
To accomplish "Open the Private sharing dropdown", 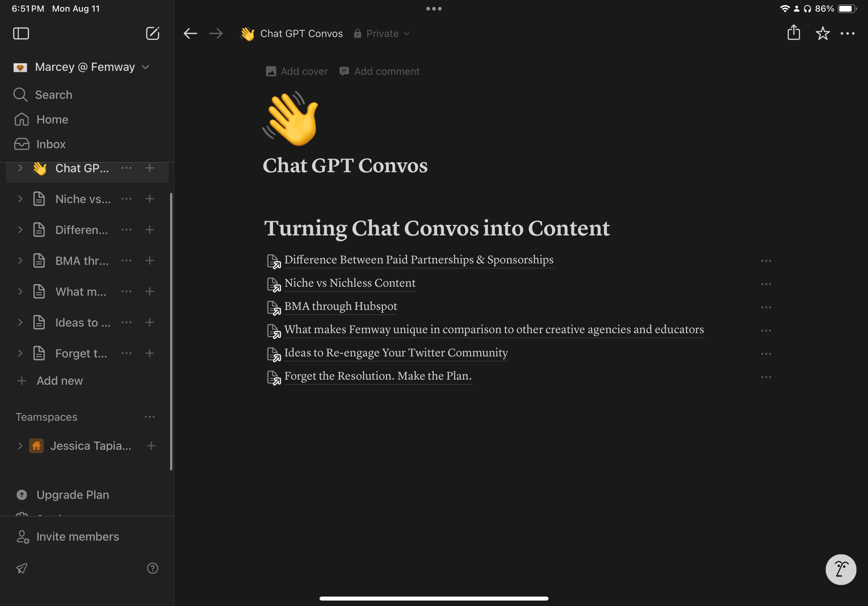I will click(382, 34).
